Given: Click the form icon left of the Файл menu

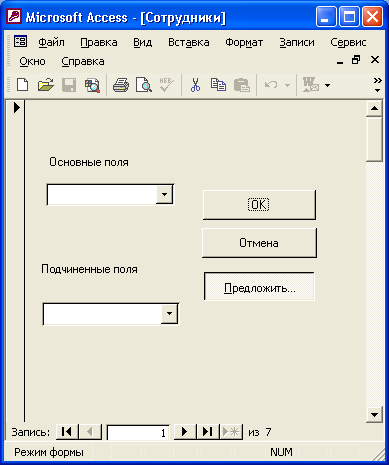Looking at the screenshot, I should pos(20,42).
